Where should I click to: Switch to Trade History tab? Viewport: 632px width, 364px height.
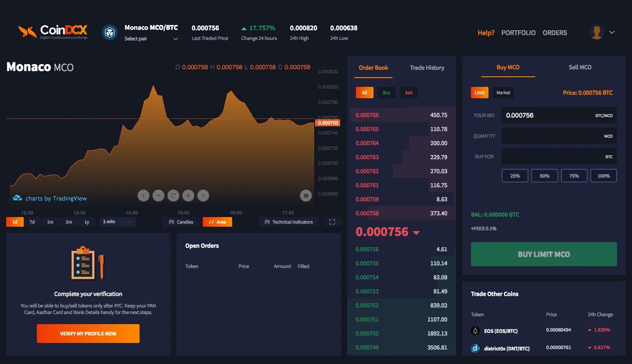click(x=427, y=68)
